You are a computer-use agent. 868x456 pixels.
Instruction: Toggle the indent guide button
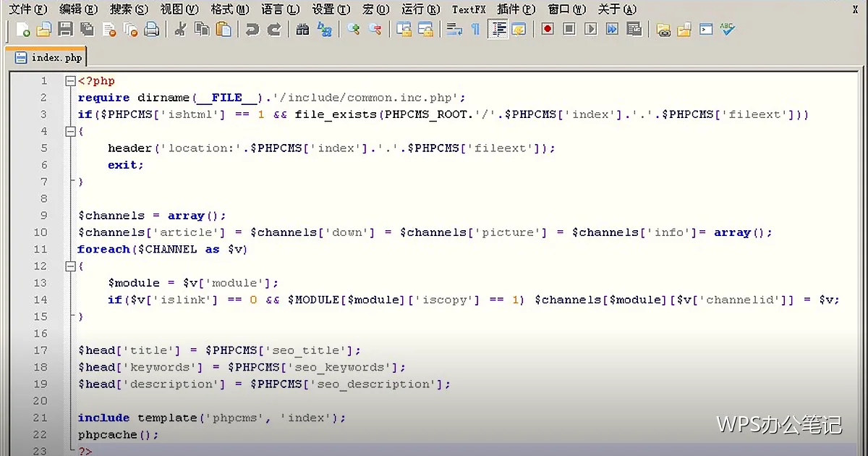coord(498,30)
